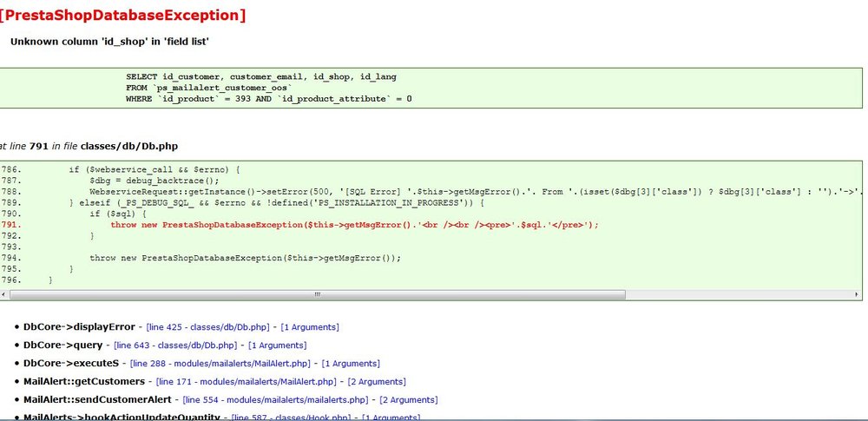
Task: Click highlighted code line 791 throw statement
Action: click(354, 225)
